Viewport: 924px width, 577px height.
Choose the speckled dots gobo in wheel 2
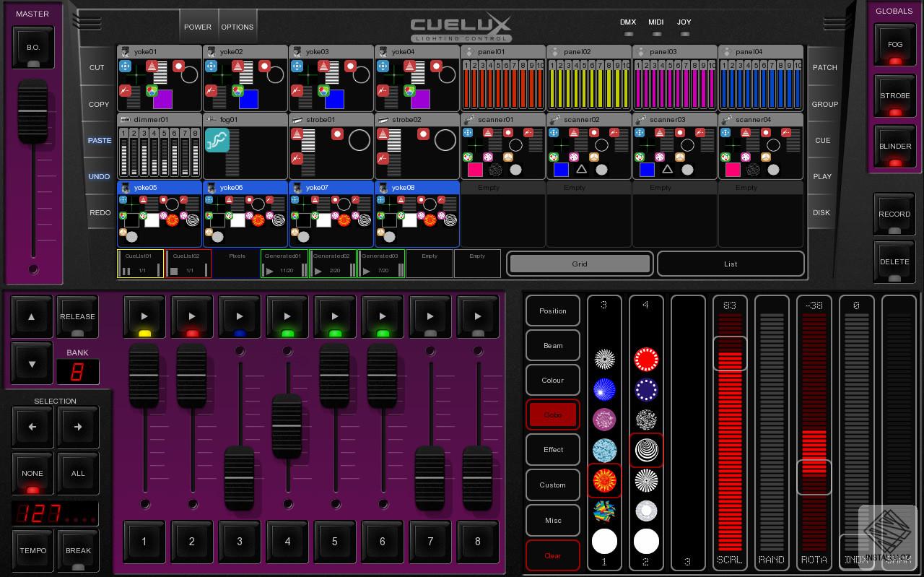point(646,420)
